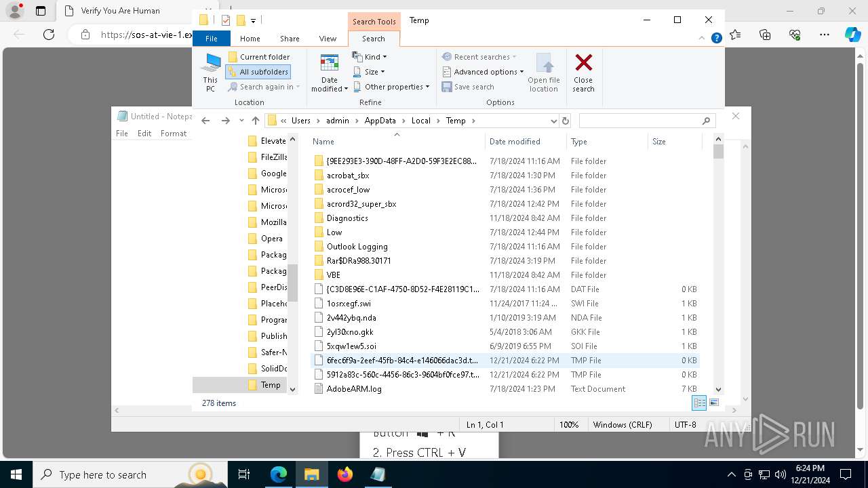Click AppData in address breadcrumb
This screenshot has width=868, height=488.
pos(380,121)
